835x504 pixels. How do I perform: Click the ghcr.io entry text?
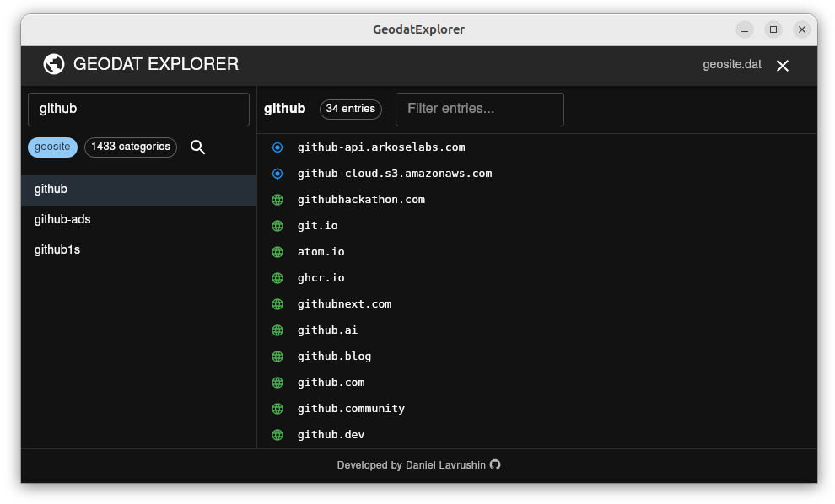(321, 278)
